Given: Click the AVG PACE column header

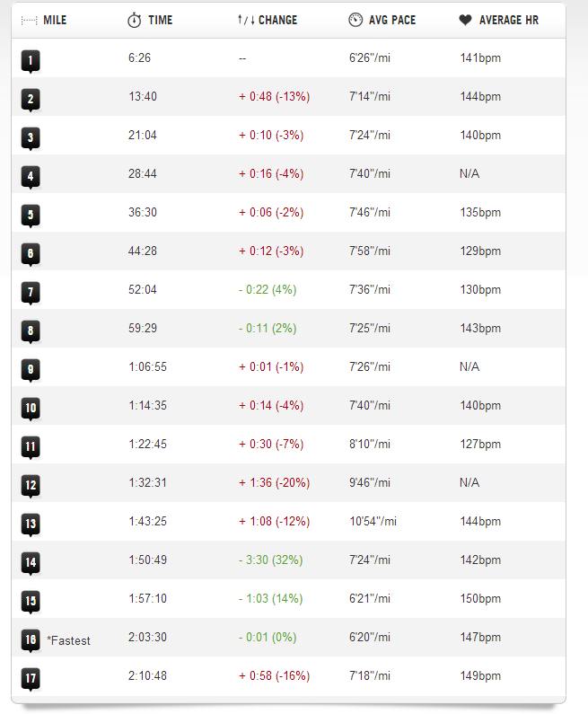Looking at the screenshot, I should click(392, 20).
